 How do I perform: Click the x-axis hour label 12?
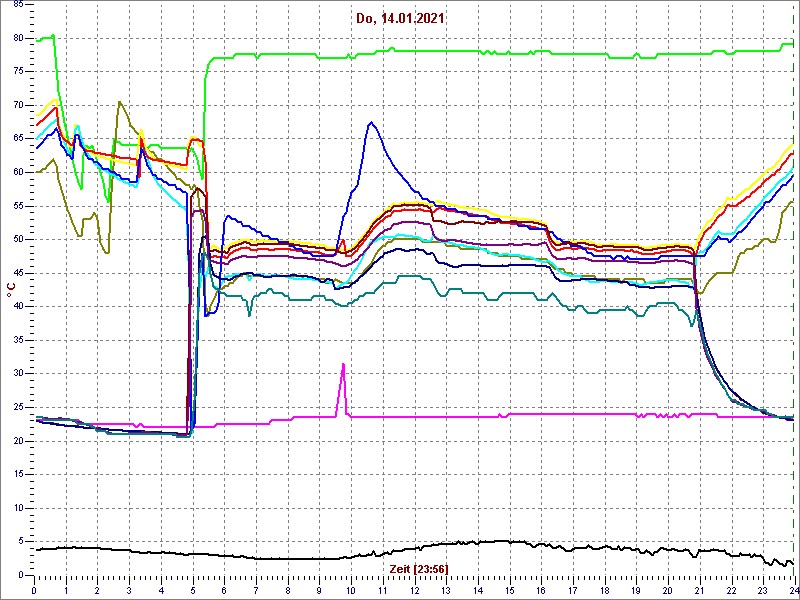point(414,591)
